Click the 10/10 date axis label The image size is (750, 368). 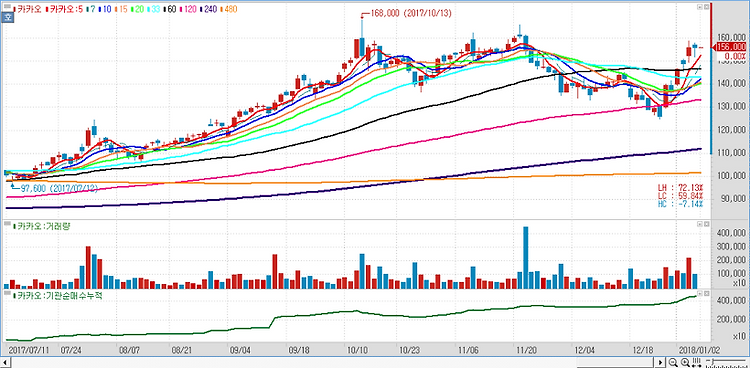356,350
